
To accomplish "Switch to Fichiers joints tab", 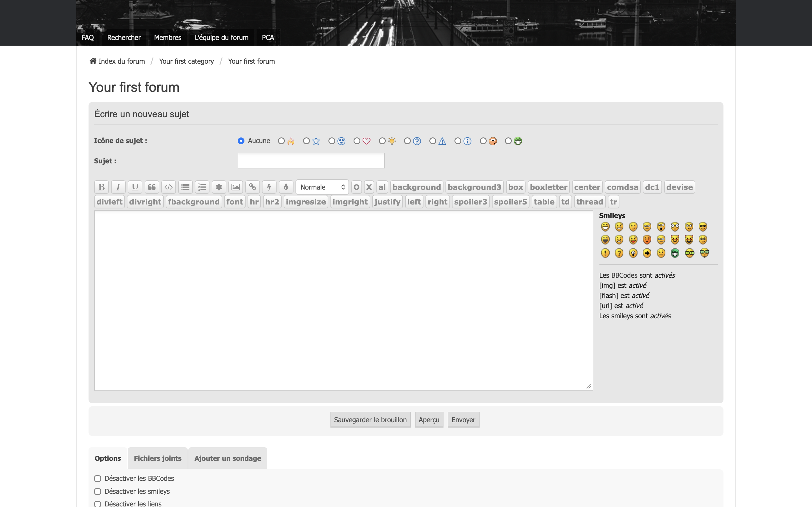I will [157, 458].
